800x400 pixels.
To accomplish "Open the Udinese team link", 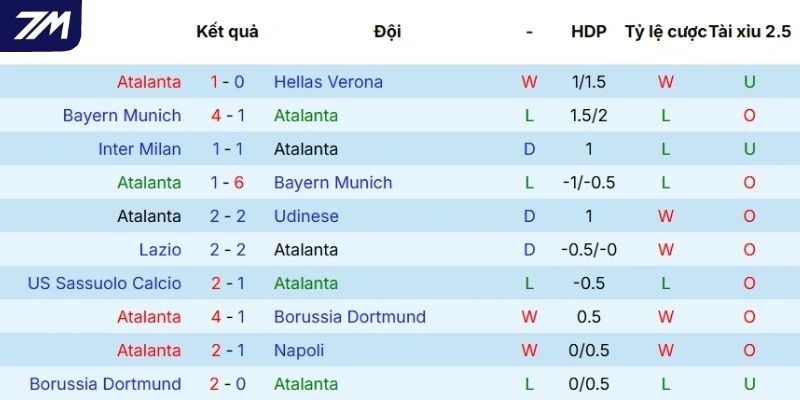I will point(306,216).
